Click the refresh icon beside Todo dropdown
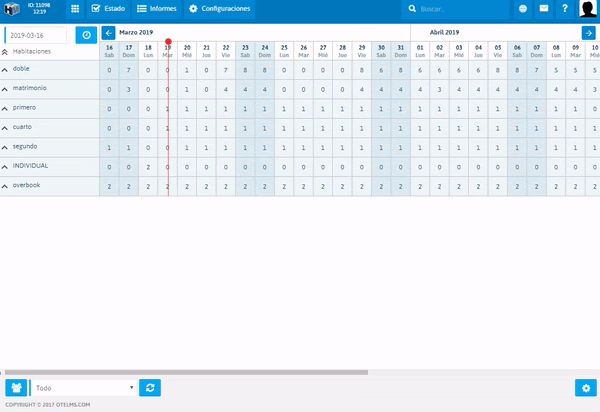Image resolution: width=600 pixels, height=412 pixels. click(x=150, y=387)
